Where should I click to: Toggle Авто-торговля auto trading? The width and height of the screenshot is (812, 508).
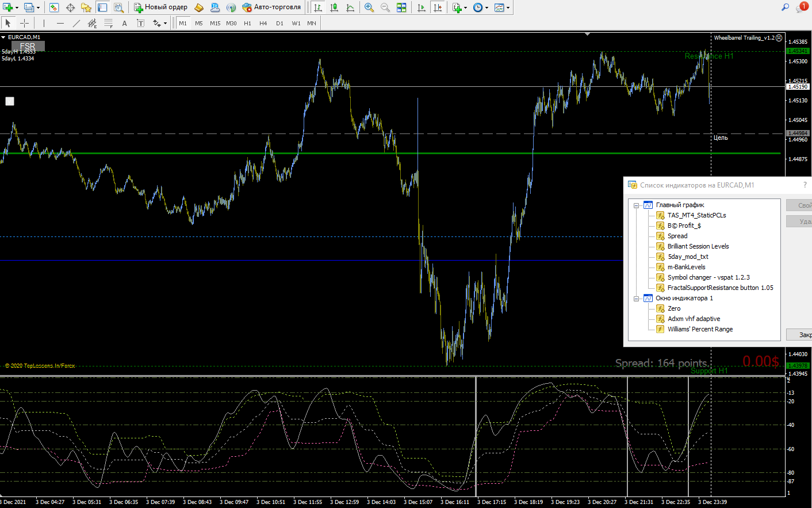[271, 7]
